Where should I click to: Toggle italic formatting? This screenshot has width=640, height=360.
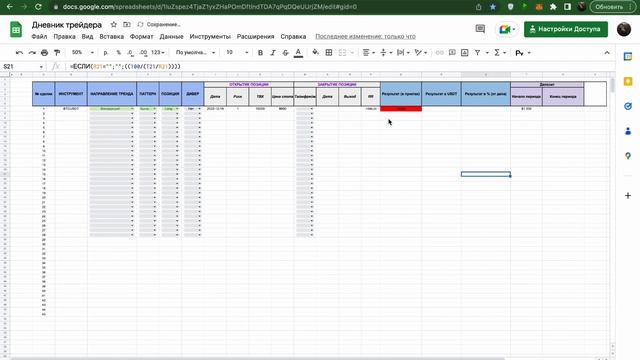tap(273, 53)
